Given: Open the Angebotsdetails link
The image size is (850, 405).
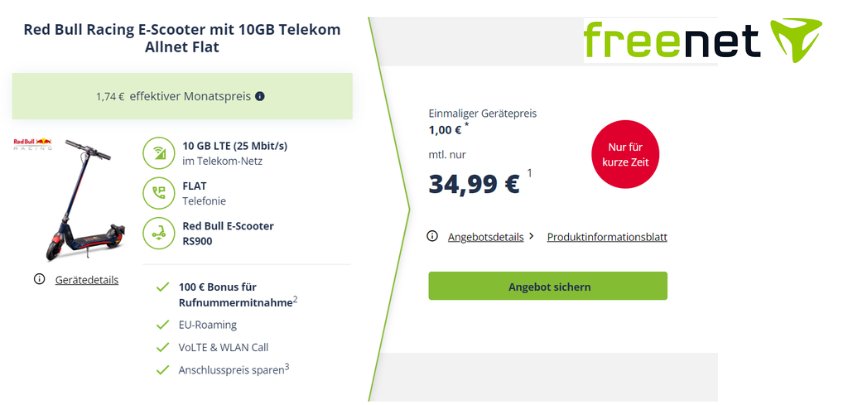Looking at the screenshot, I should pos(485,237).
